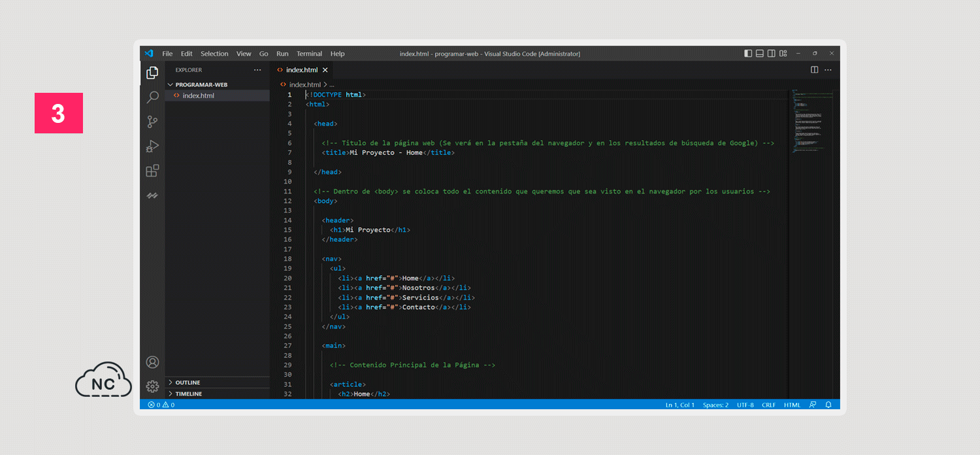Toggle primary side bar layout icon
This screenshot has height=455, width=980.
[748, 54]
